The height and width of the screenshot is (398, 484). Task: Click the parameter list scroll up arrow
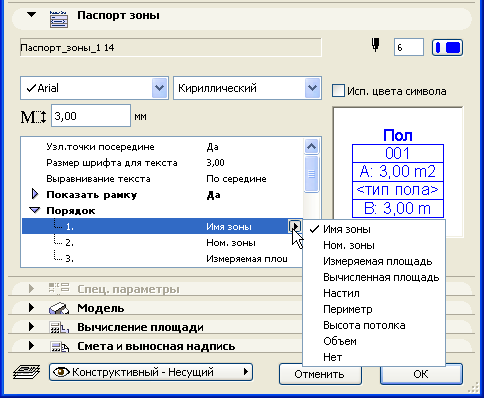[312, 146]
